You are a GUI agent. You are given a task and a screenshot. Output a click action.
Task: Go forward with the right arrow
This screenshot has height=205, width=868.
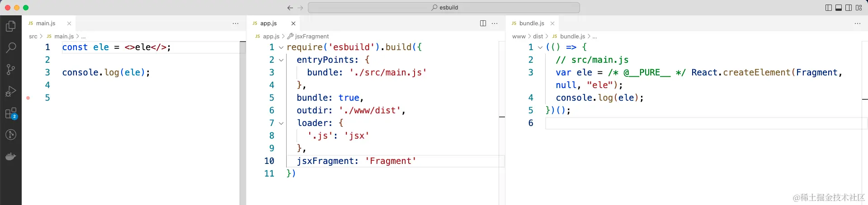click(x=300, y=8)
